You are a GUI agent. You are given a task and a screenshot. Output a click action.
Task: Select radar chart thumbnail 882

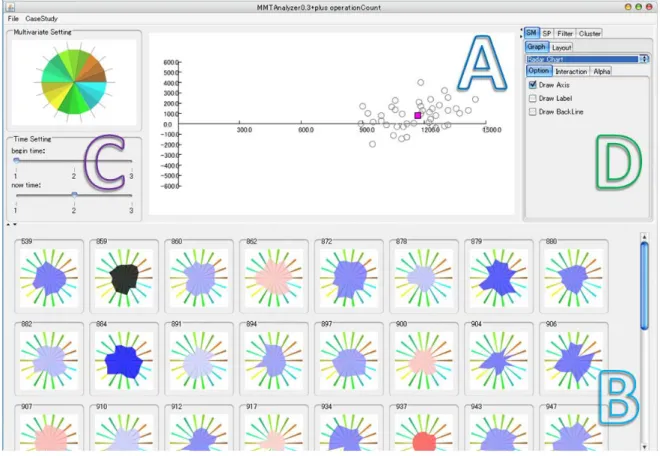(49, 360)
